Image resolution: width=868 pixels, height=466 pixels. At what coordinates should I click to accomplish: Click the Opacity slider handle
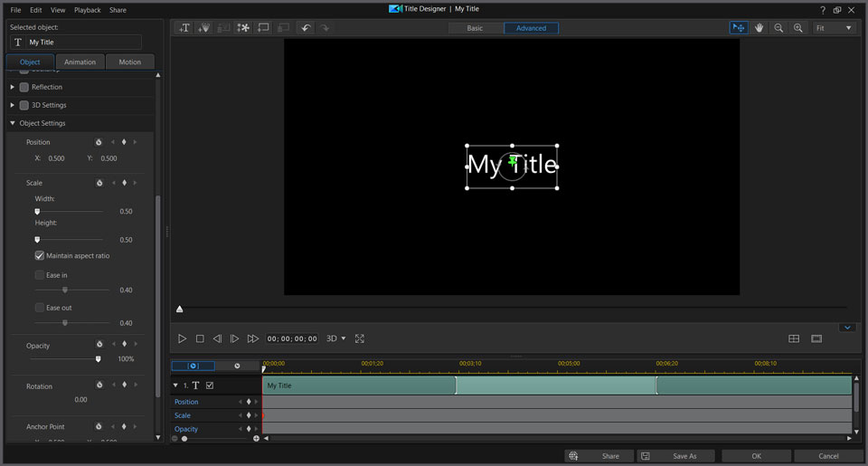point(98,359)
